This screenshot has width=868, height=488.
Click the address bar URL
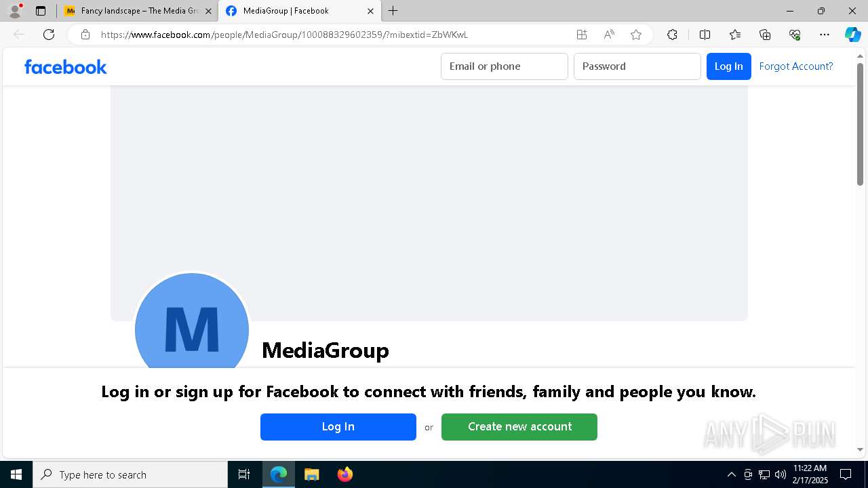(285, 35)
